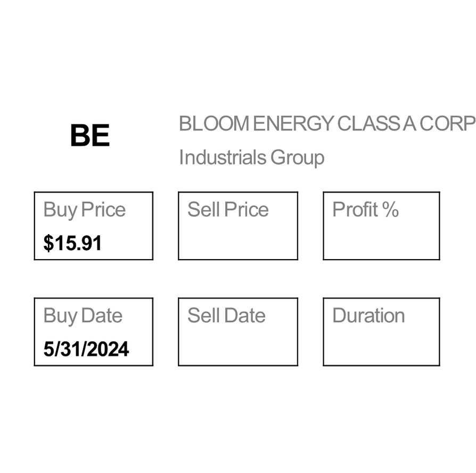Click the BE ticker symbol
The width and height of the screenshot is (476, 473).
click(89, 136)
